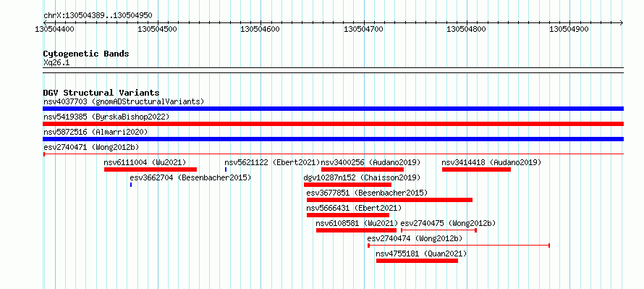Click the 130504400 ruler position
Screen dimensions: 644x289
click(x=54, y=29)
